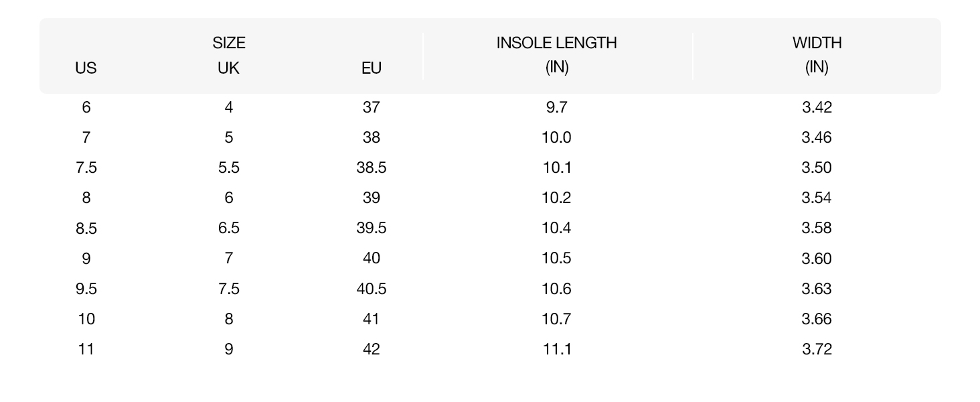
Task: Click EU size 42 cell
Action: (371, 349)
